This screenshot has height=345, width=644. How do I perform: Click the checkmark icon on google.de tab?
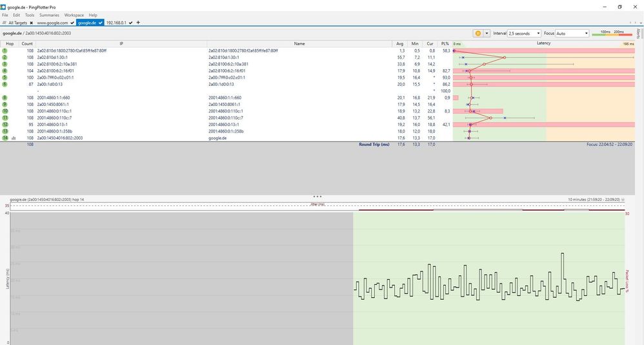point(101,23)
